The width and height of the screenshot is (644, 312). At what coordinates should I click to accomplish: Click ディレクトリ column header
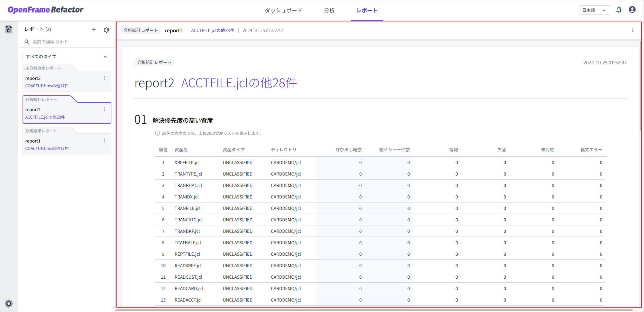point(284,150)
